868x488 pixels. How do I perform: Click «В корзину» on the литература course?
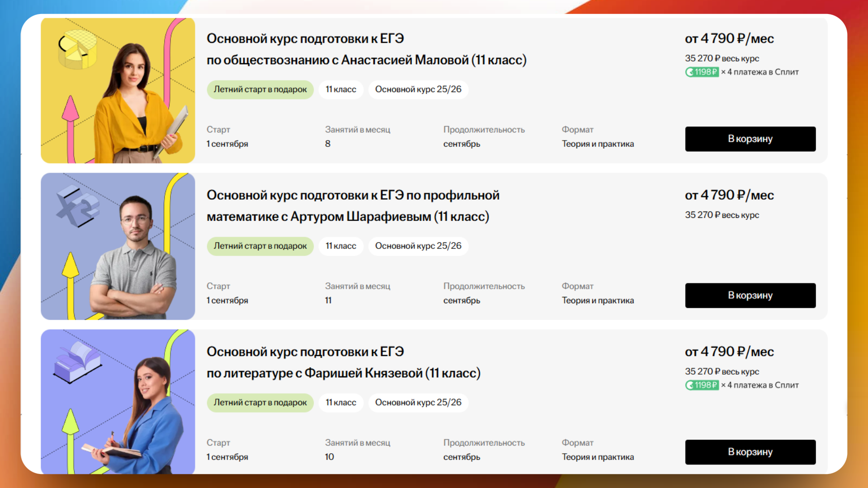(750, 452)
